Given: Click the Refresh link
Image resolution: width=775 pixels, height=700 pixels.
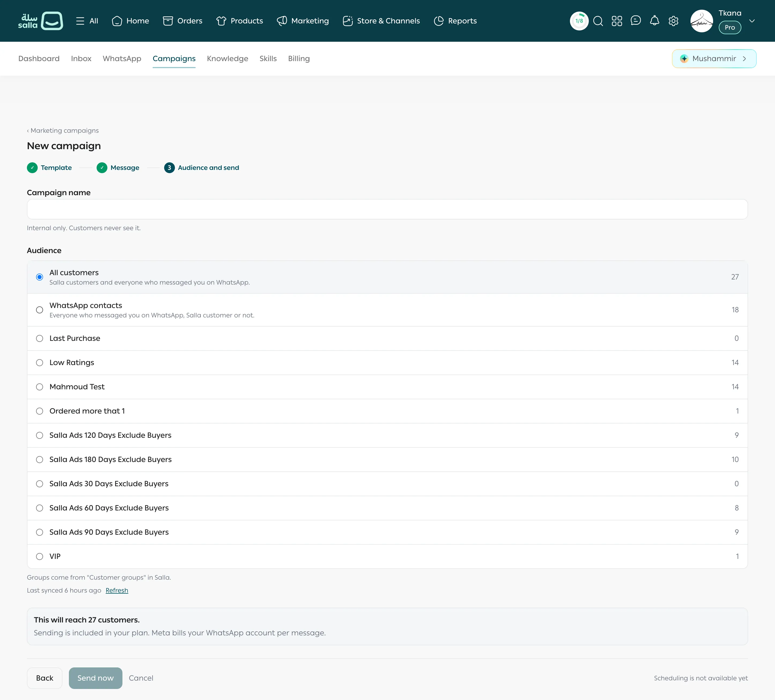Looking at the screenshot, I should pos(117,590).
